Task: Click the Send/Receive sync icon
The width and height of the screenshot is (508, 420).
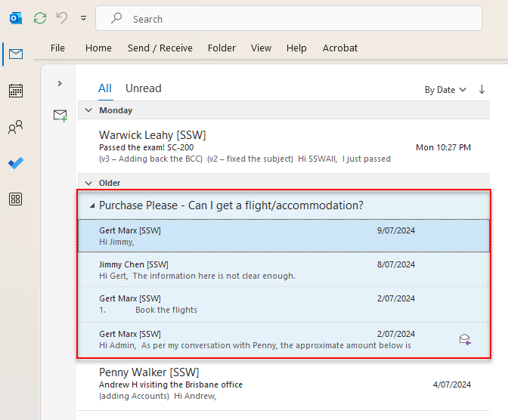Action: pos(40,18)
